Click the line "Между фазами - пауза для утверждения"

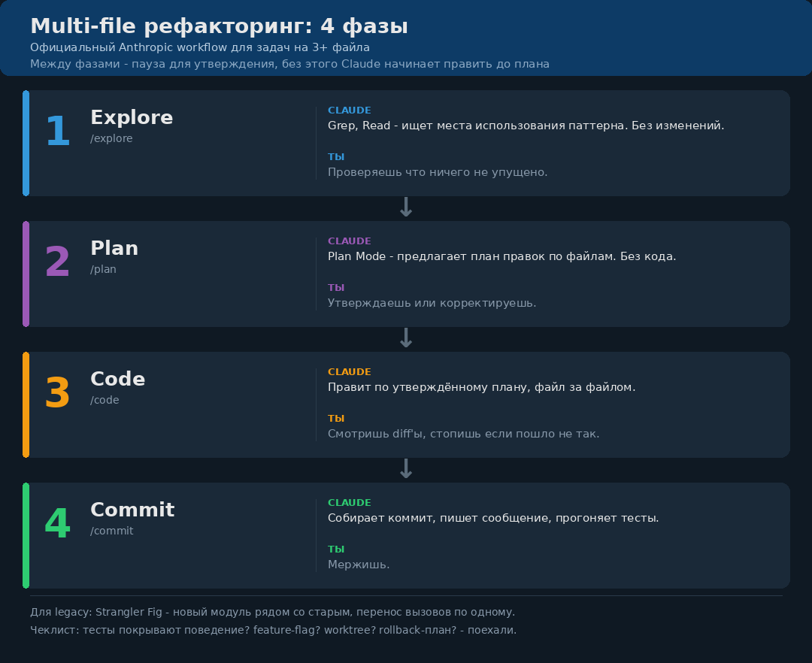point(289,64)
